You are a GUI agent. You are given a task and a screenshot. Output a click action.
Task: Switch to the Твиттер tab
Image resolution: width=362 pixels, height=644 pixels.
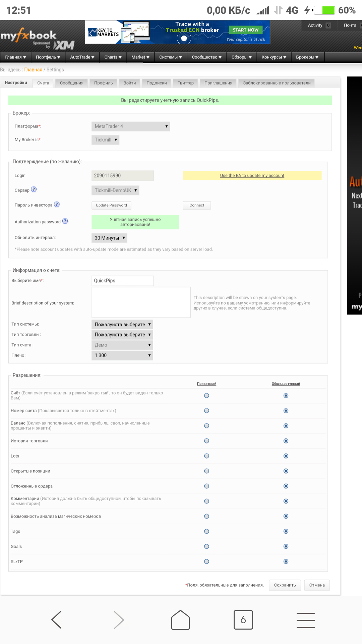[x=186, y=83]
